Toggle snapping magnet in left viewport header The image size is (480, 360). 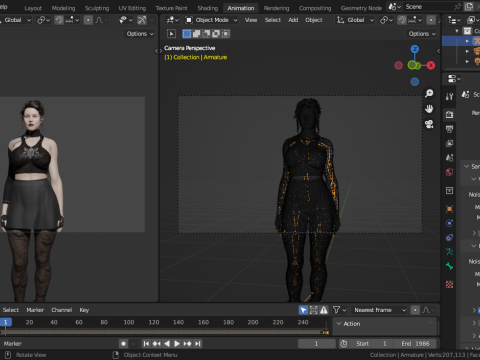coord(59,20)
